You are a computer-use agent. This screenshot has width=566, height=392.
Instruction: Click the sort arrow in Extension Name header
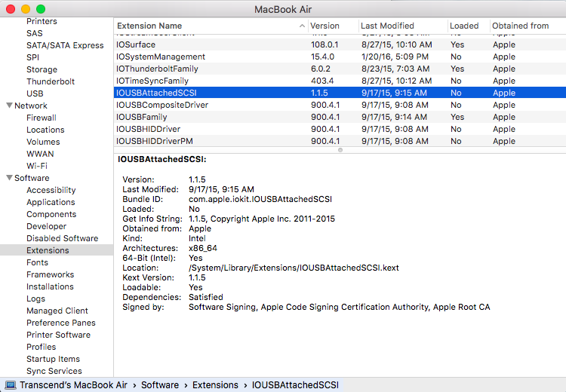(x=302, y=26)
